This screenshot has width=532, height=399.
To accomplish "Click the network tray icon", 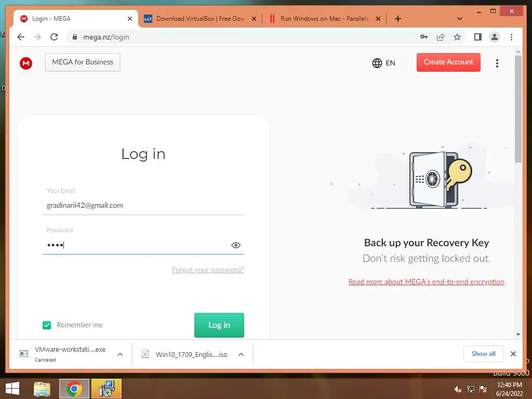I will [471, 389].
